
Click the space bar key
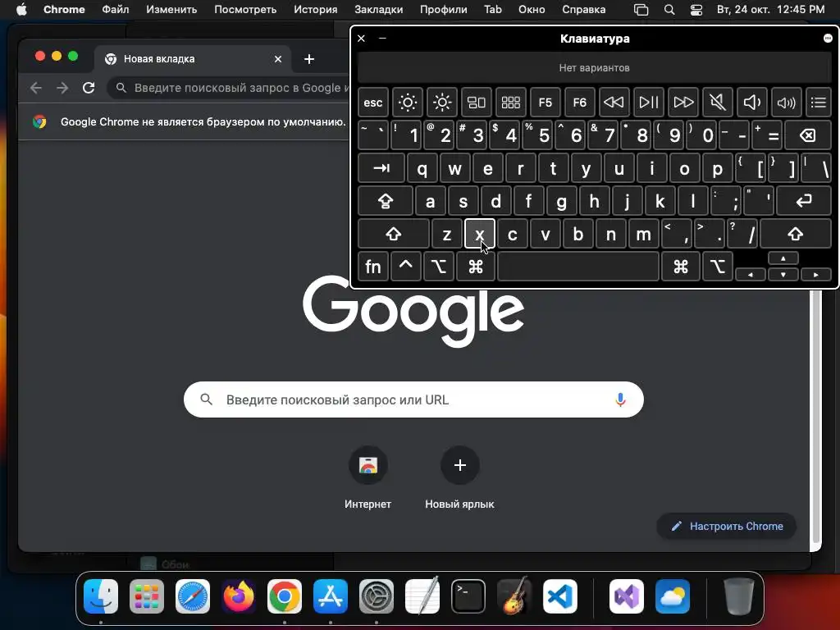pos(578,267)
